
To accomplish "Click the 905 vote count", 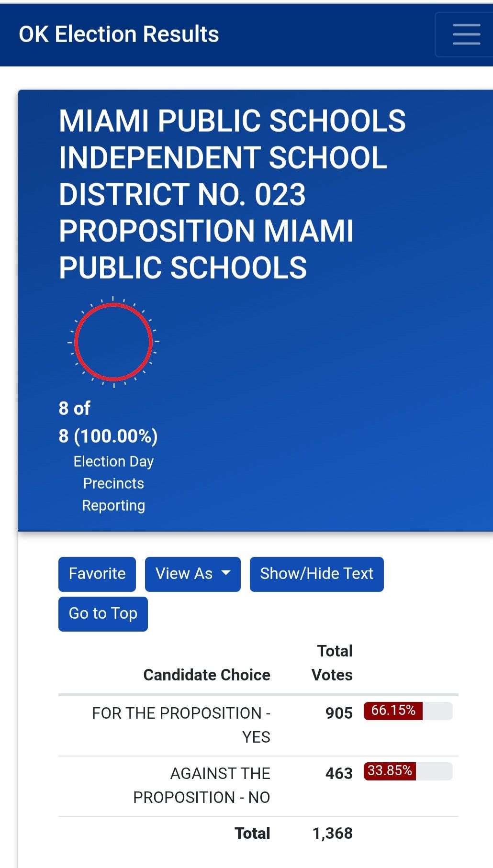I will coord(339,713).
